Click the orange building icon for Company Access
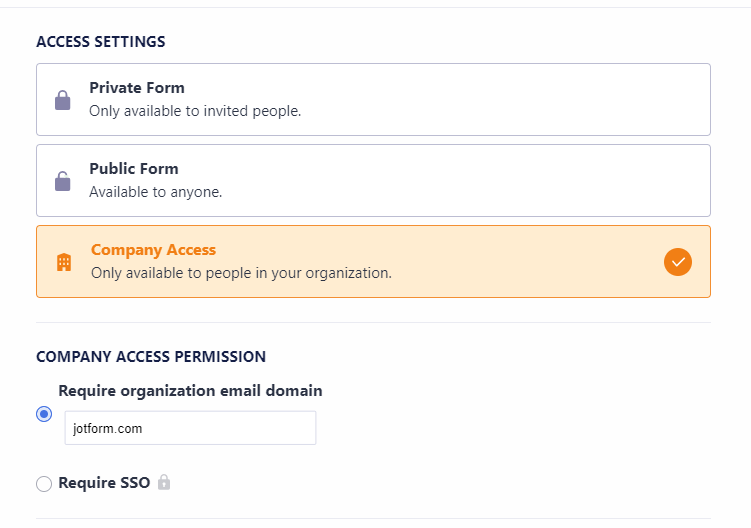Screen dimensions: 751x528 (x=64, y=262)
